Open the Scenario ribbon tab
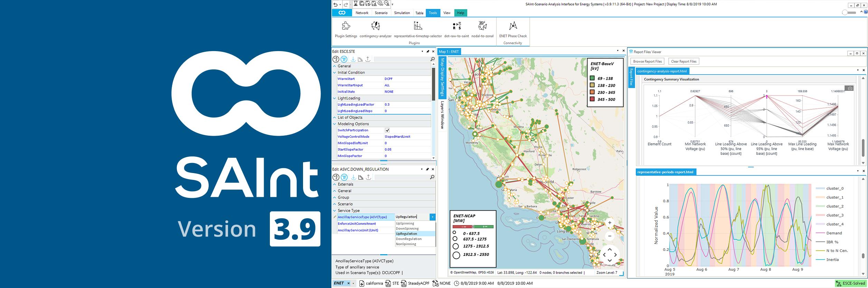The height and width of the screenshot is (288, 868). tap(381, 13)
